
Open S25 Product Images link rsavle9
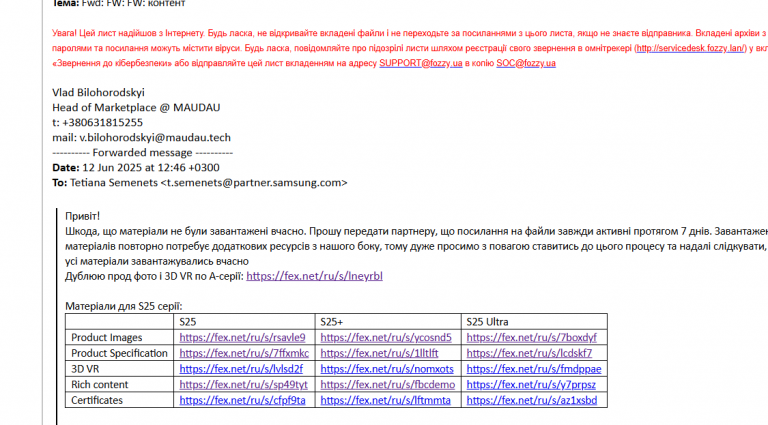[x=242, y=337]
